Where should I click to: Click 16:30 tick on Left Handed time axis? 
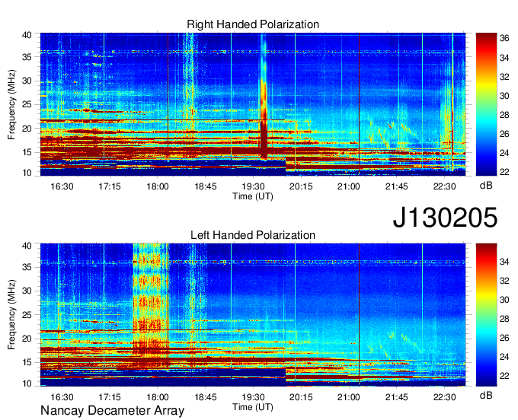click(x=62, y=397)
